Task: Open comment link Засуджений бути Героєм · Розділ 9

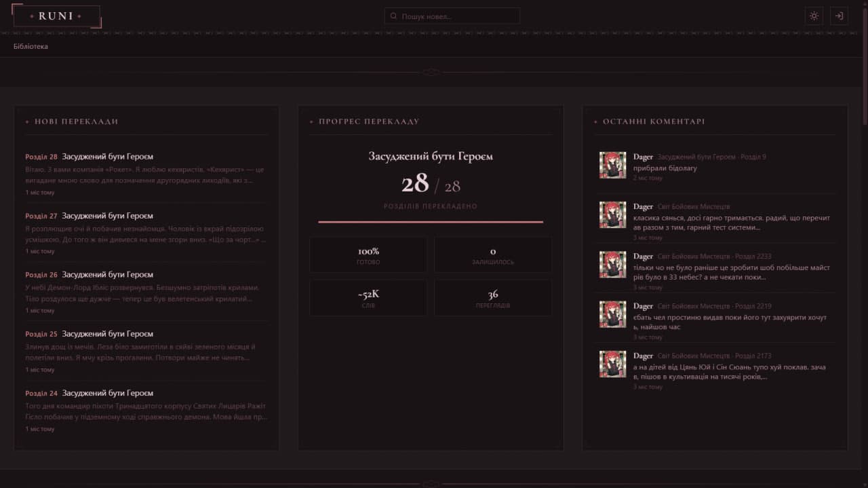Action: point(711,157)
